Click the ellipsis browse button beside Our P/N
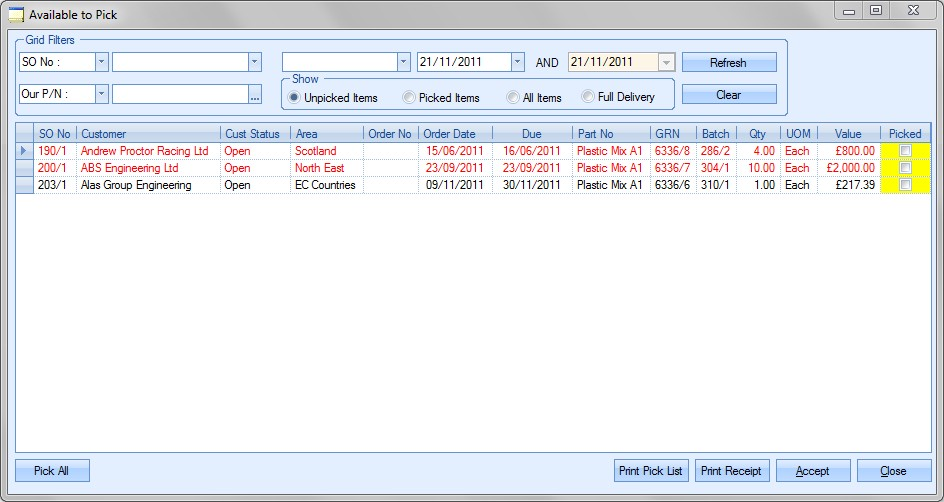This screenshot has height=502, width=944. pyautogui.click(x=255, y=95)
